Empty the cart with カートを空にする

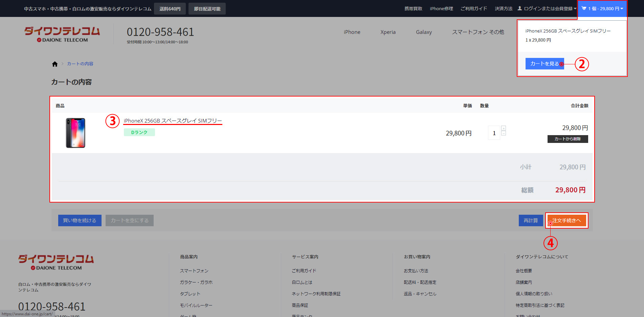pyautogui.click(x=130, y=220)
